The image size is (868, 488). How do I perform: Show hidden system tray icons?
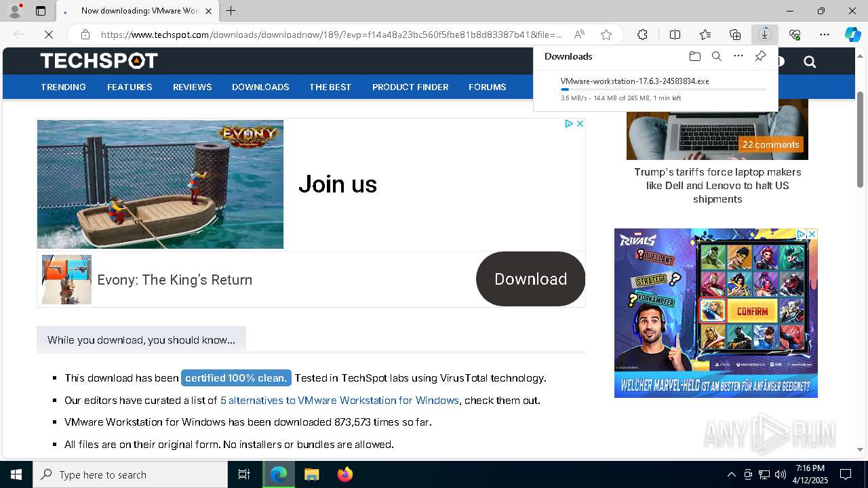tap(731, 474)
